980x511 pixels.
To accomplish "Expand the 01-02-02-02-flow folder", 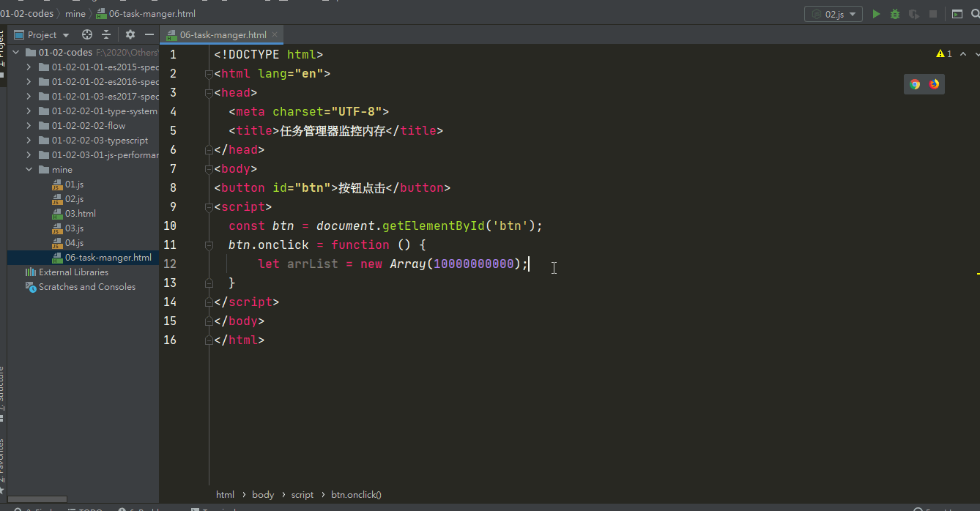I will (x=29, y=125).
